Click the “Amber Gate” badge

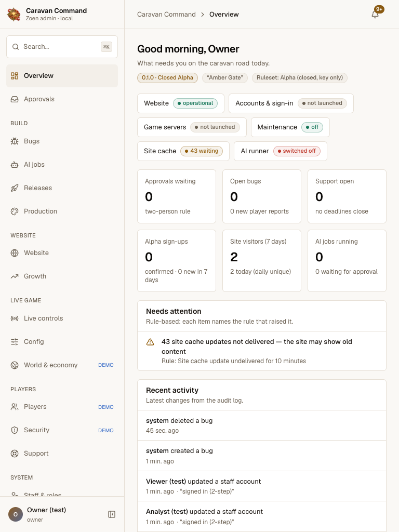[225, 78]
